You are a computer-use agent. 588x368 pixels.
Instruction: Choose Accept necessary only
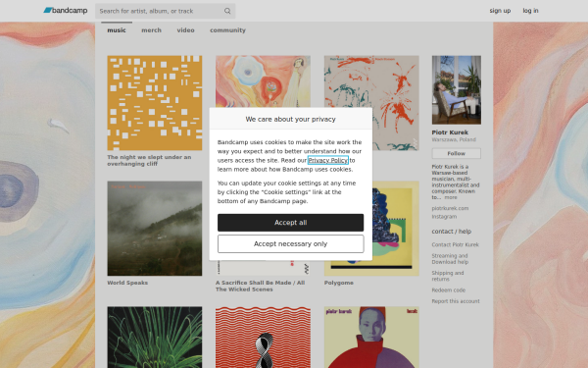291,244
